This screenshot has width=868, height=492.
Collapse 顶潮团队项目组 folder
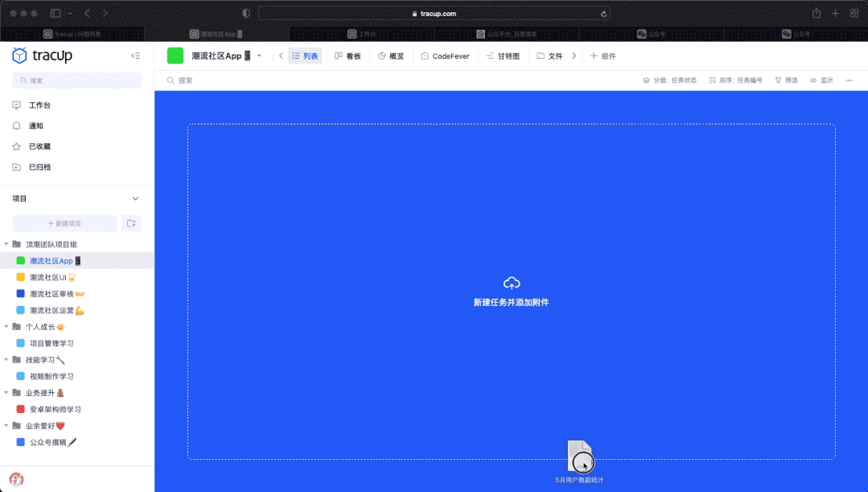(x=6, y=244)
